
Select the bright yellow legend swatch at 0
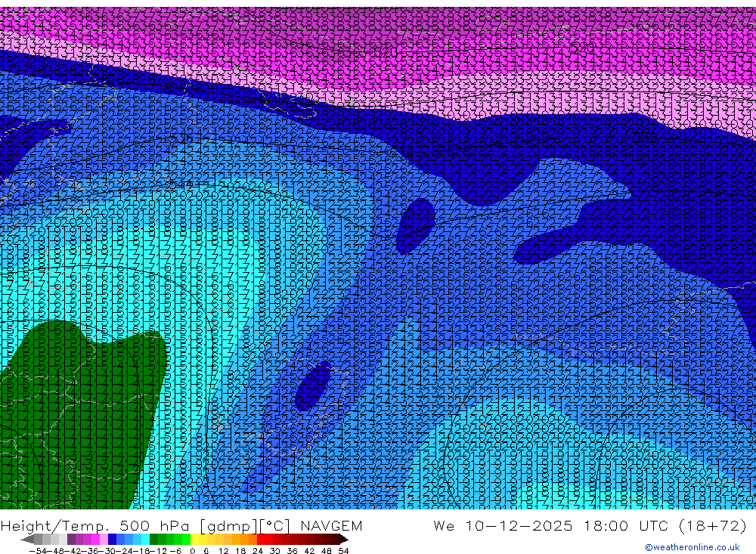(x=194, y=539)
